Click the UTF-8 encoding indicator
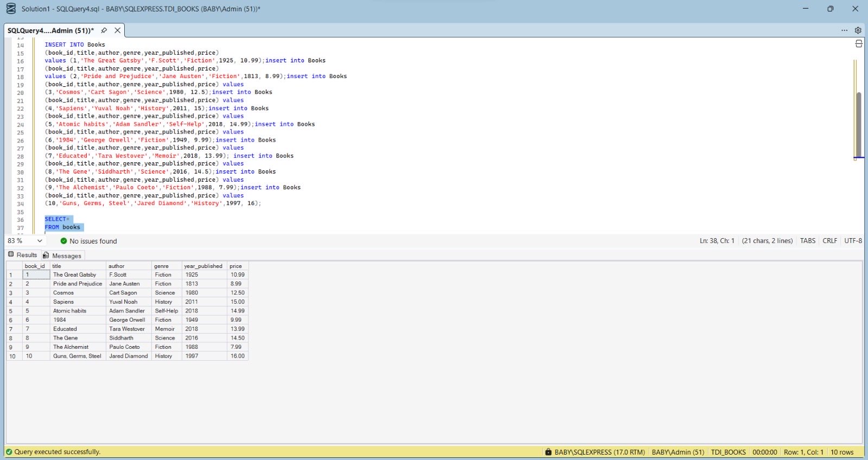Viewport: 868px width, 460px height. [853, 241]
